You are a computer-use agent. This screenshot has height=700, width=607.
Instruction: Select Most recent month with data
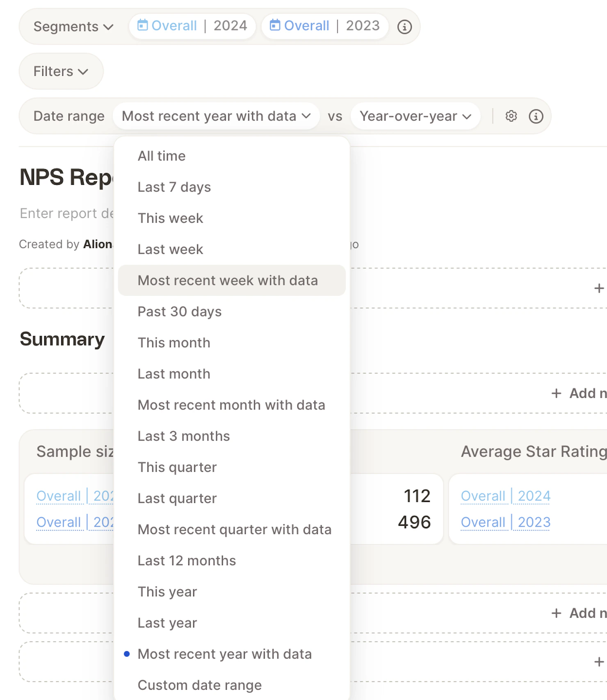[x=232, y=405]
